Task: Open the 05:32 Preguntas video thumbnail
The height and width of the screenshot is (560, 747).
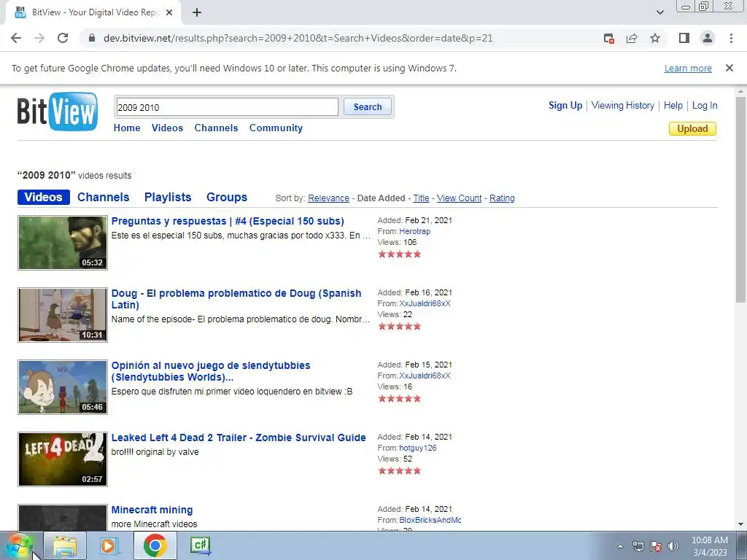Action: tap(63, 243)
